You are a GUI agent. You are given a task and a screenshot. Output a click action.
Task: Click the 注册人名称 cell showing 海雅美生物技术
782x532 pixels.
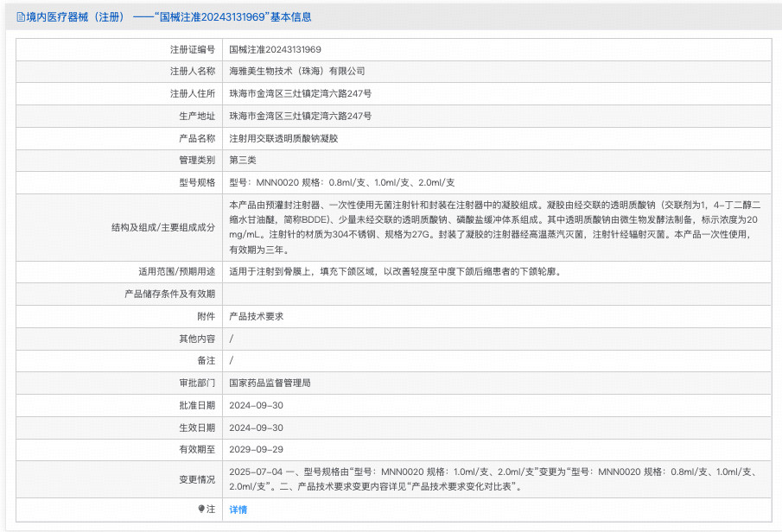click(298, 72)
